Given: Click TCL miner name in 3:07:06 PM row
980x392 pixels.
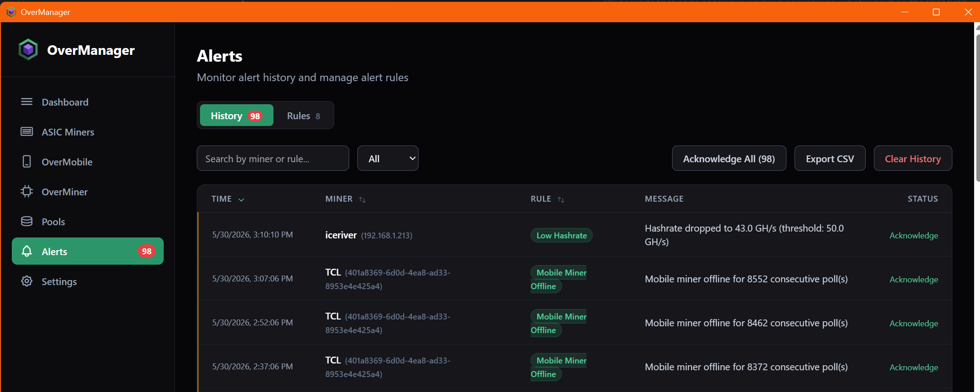Looking at the screenshot, I should pos(333,272).
